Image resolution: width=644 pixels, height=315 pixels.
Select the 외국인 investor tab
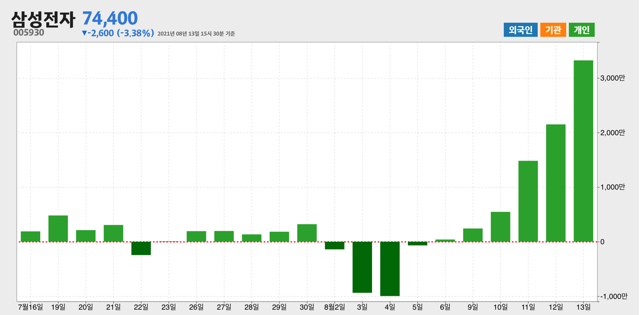pos(521,30)
